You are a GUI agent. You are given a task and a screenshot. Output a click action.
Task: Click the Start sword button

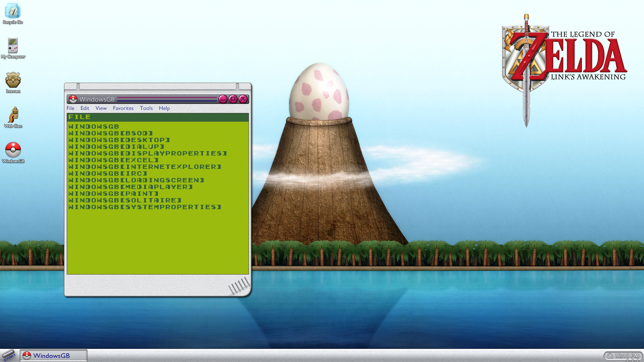9,356
